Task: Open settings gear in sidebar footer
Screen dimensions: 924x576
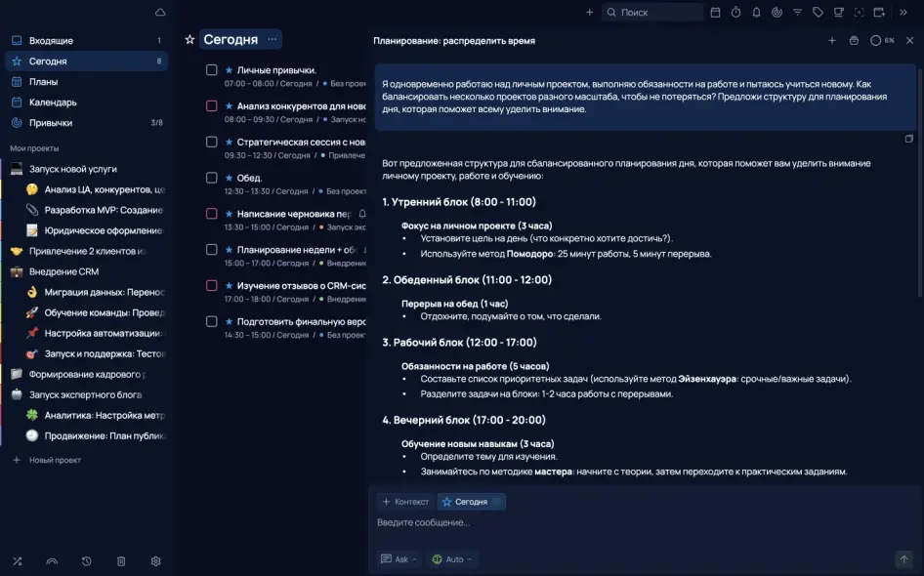Action: 155,561
